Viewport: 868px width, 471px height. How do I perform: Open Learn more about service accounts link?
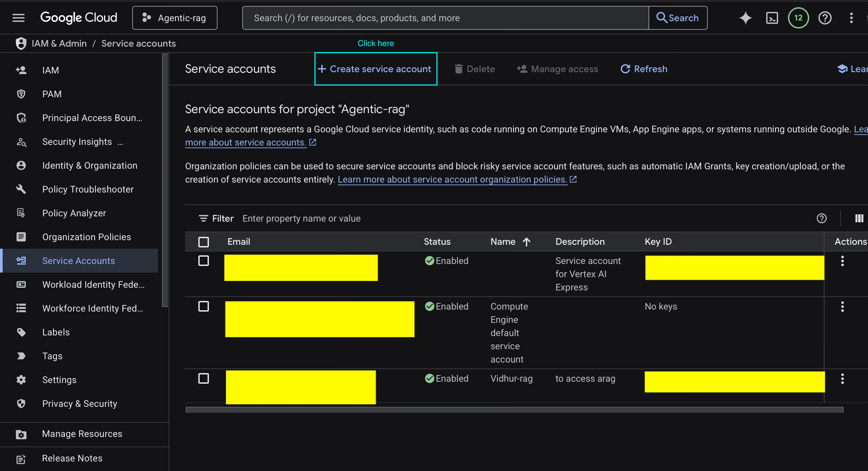point(245,142)
